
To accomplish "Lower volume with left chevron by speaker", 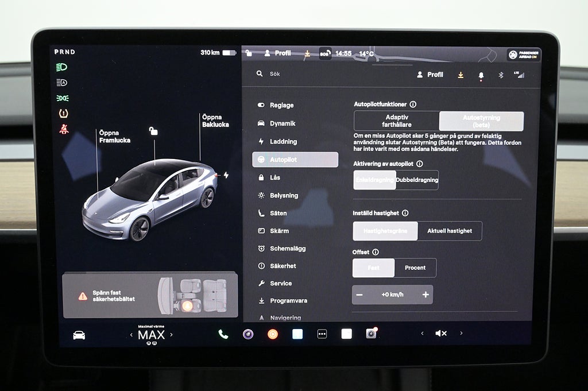I will 422,333.
